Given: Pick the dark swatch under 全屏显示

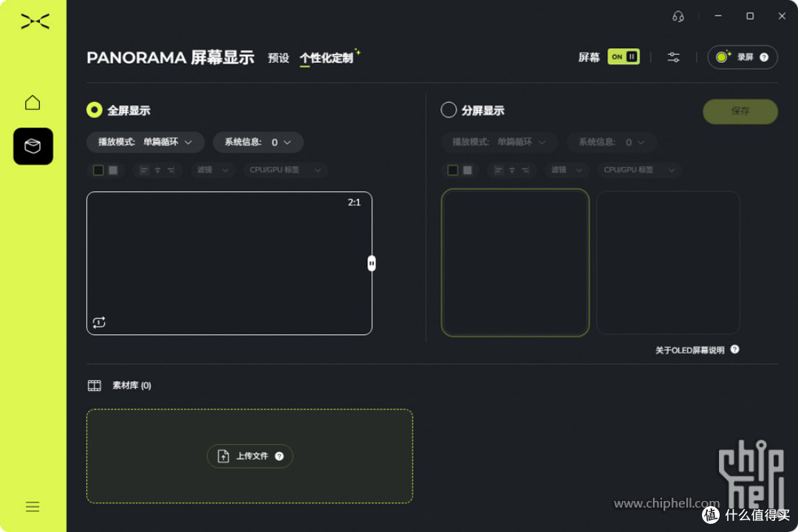Looking at the screenshot, I should pos(98,170).
